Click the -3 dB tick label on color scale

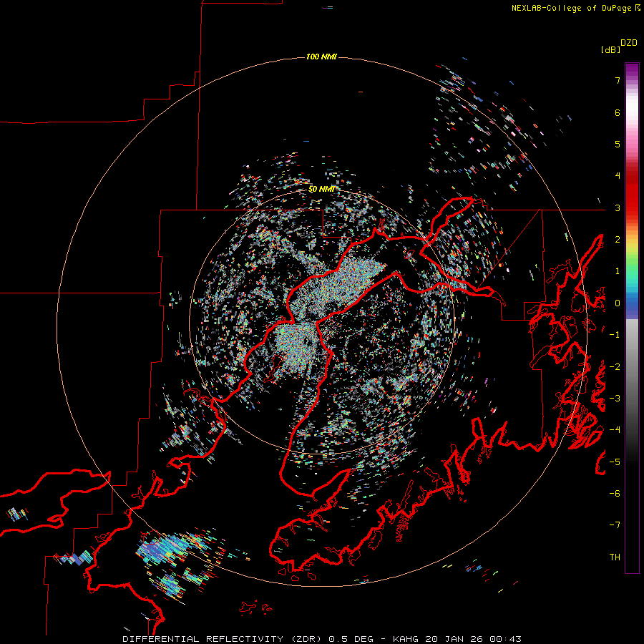pyautogui.click(x=615, y=399)
